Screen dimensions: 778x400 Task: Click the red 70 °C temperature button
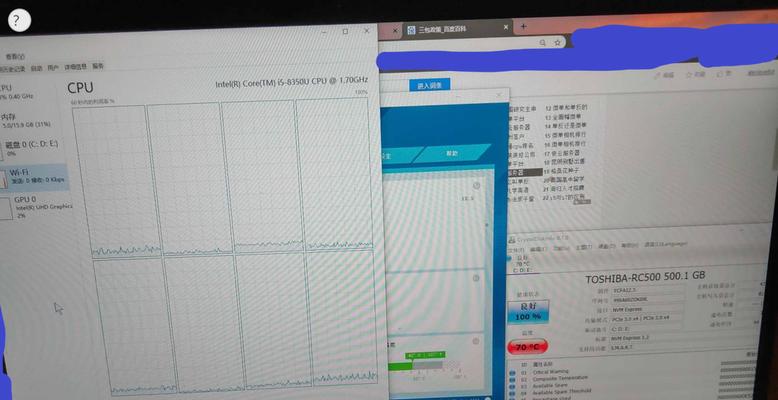tap(527, 347)
